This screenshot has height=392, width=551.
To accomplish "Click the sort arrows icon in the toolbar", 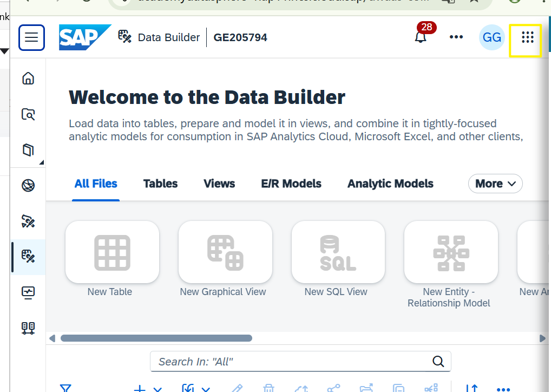I will click(471, 388).
